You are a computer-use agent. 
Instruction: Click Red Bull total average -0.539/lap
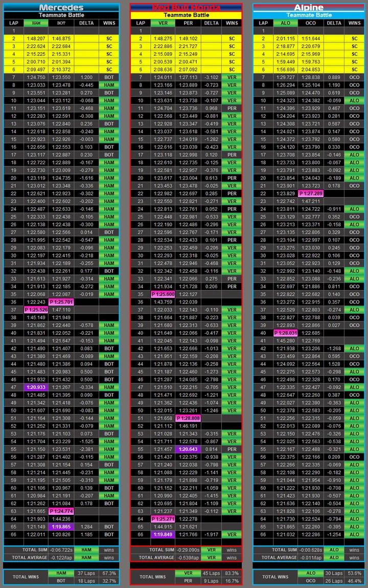point(188,558)
